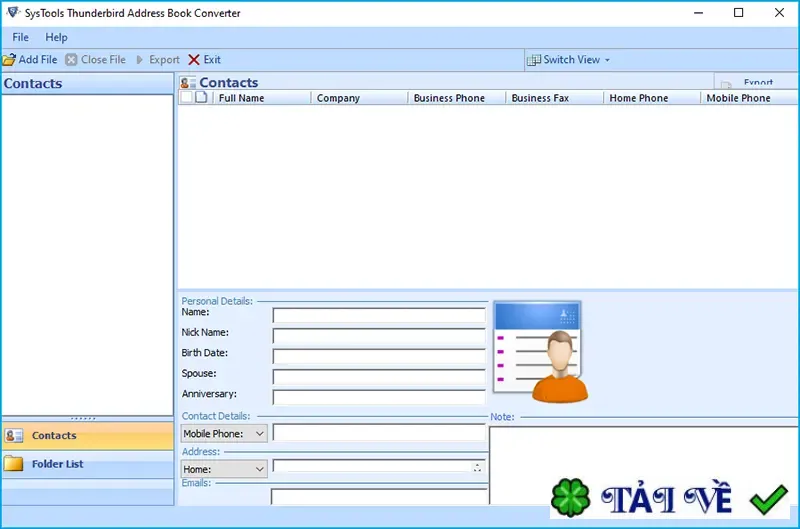Click the contact card icon beside Contacts header
800x529 pixels.
188,83
